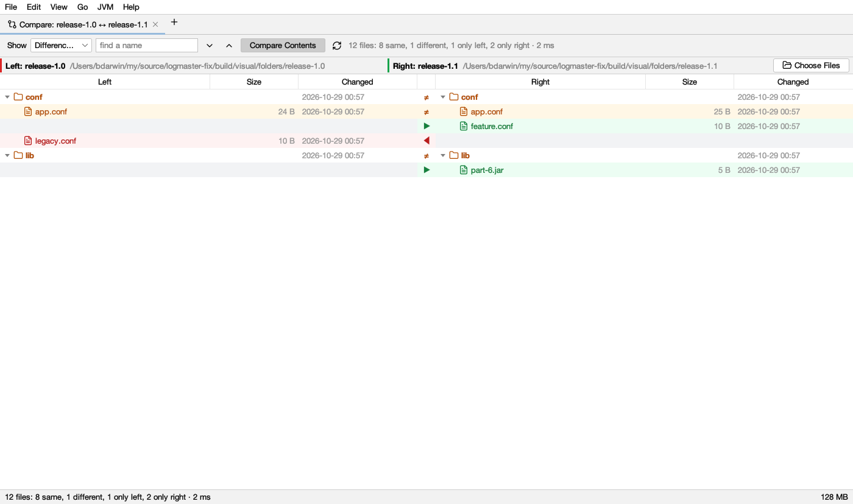The height and width of the screenshot is (504, 853).
Task: Click the toolbar comparison summary text
Action: (451, 46)
